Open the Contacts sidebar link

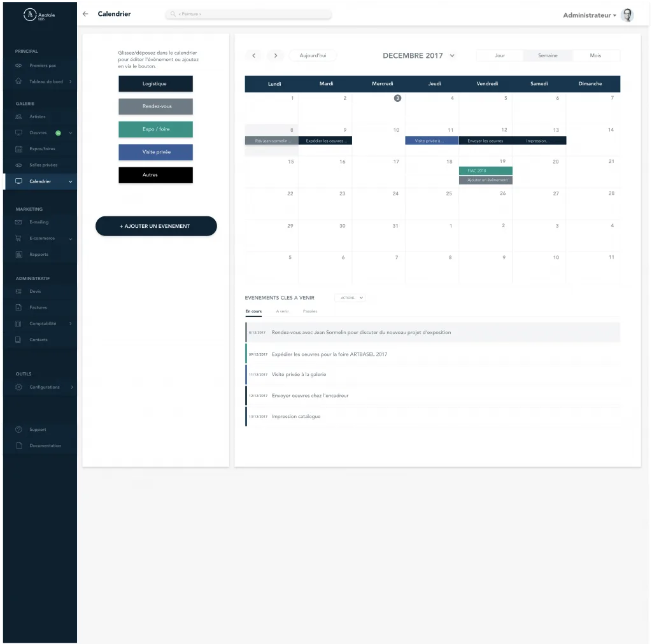coord(38,340)
